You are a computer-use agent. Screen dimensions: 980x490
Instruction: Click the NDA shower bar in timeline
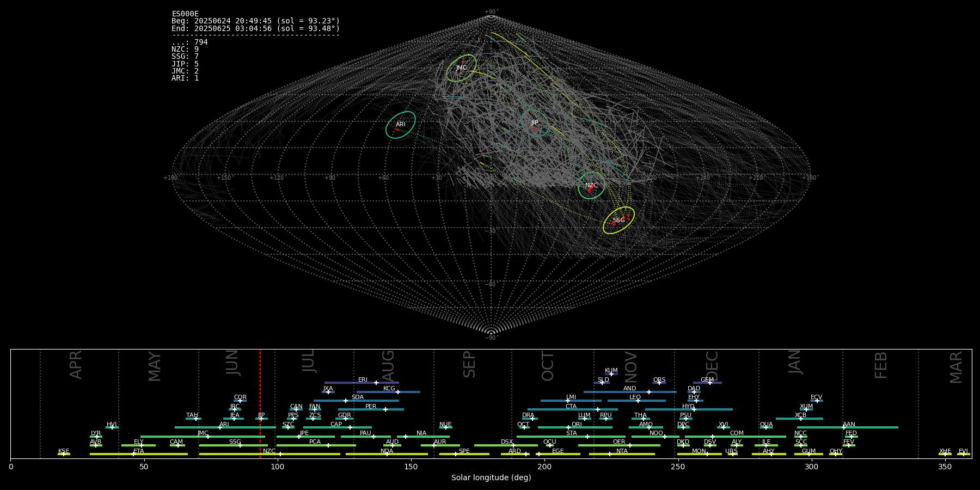[x=387, y=454]
